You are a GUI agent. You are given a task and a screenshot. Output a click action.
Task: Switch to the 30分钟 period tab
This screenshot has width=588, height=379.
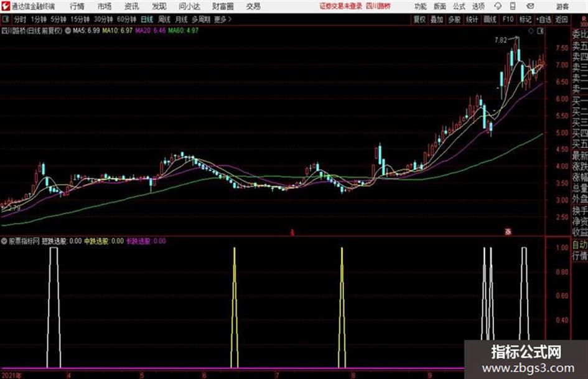coord(103,19)
